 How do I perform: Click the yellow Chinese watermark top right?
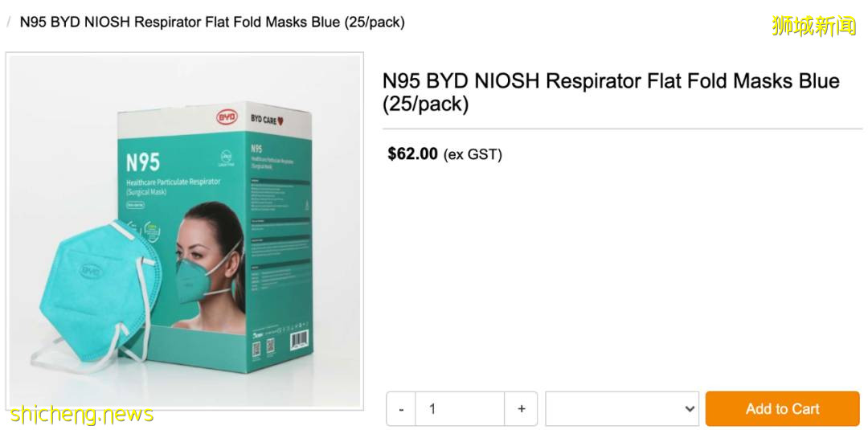pos(813,26)
